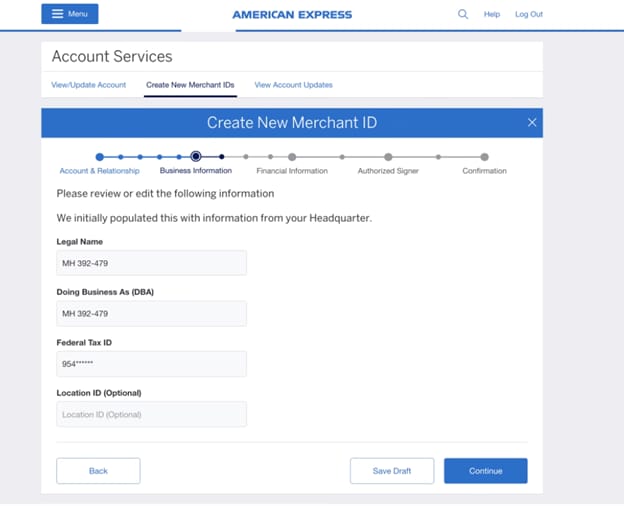624x507 pixels.
Task: Click the Confirmation step label
Action: point(484,171)
